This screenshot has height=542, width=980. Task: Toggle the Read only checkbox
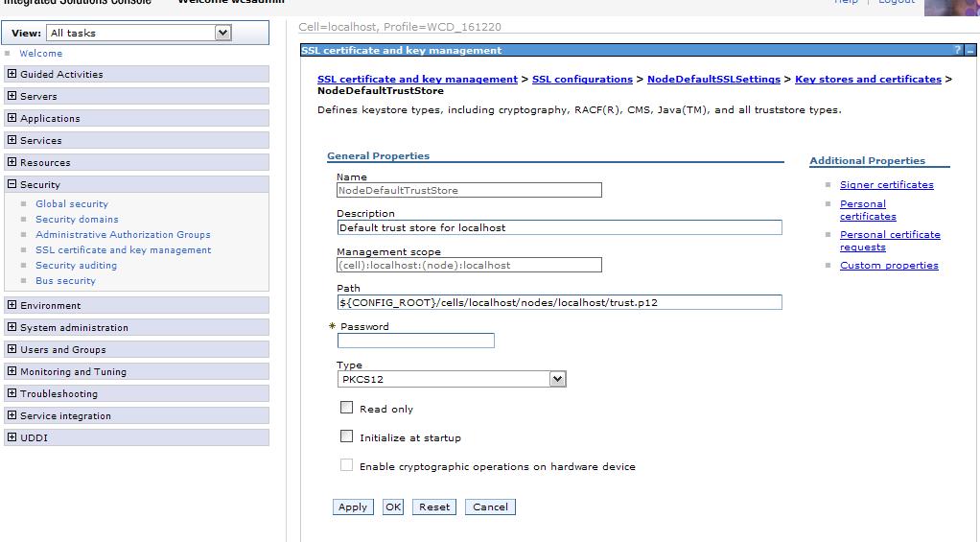click(346, 408)
